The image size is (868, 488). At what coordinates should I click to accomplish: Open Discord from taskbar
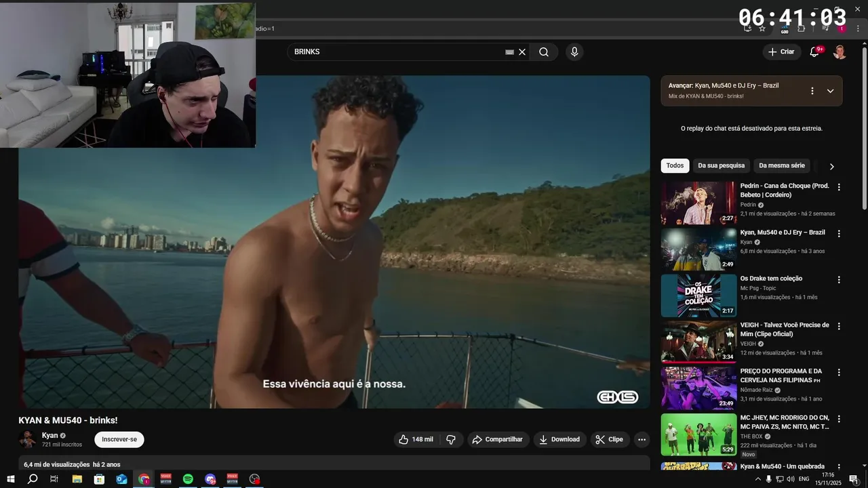[210, 479]
